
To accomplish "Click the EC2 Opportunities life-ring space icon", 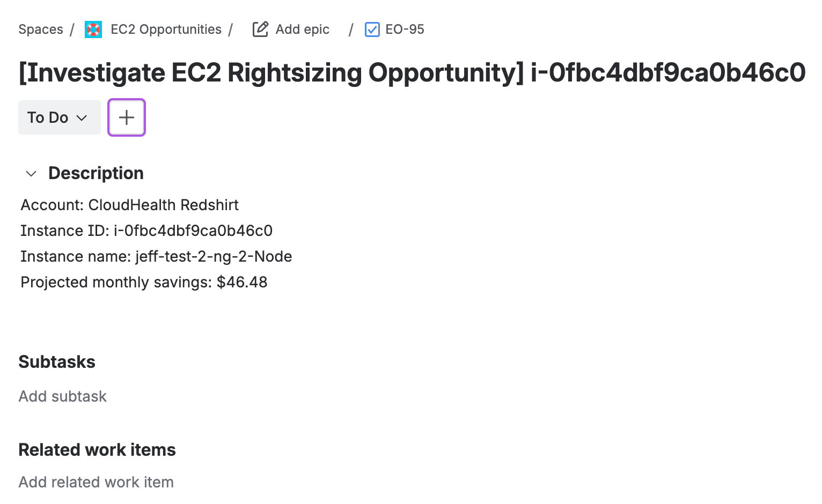I will pyautogui.click(x=93, y=29).
